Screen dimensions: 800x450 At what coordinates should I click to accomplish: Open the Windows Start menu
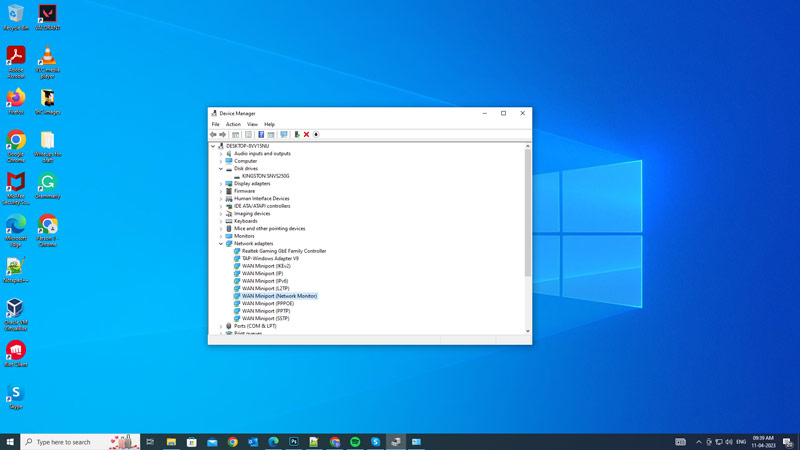tap(10, 442)
